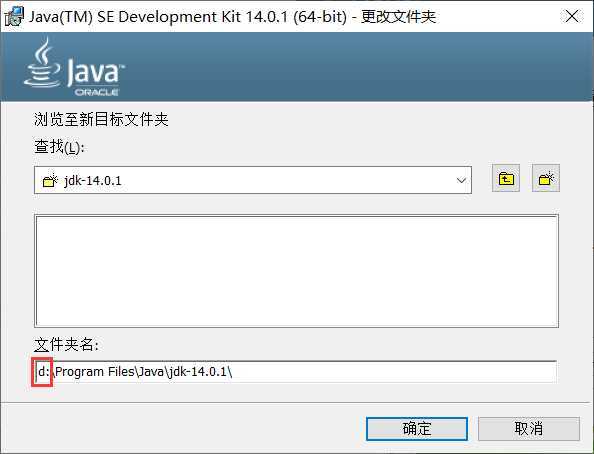Open the jdk-14.0.1 look-in combo box
Image resolution: width=594 pixels, height=454 pixels.
253,180
